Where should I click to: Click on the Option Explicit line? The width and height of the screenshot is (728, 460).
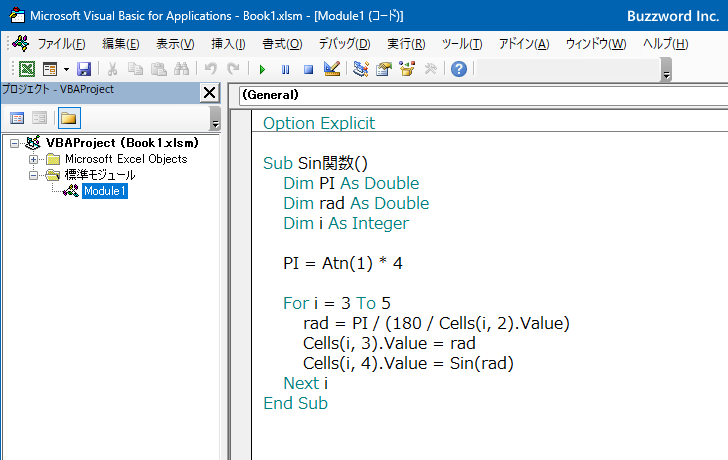(x=319, y=123)
